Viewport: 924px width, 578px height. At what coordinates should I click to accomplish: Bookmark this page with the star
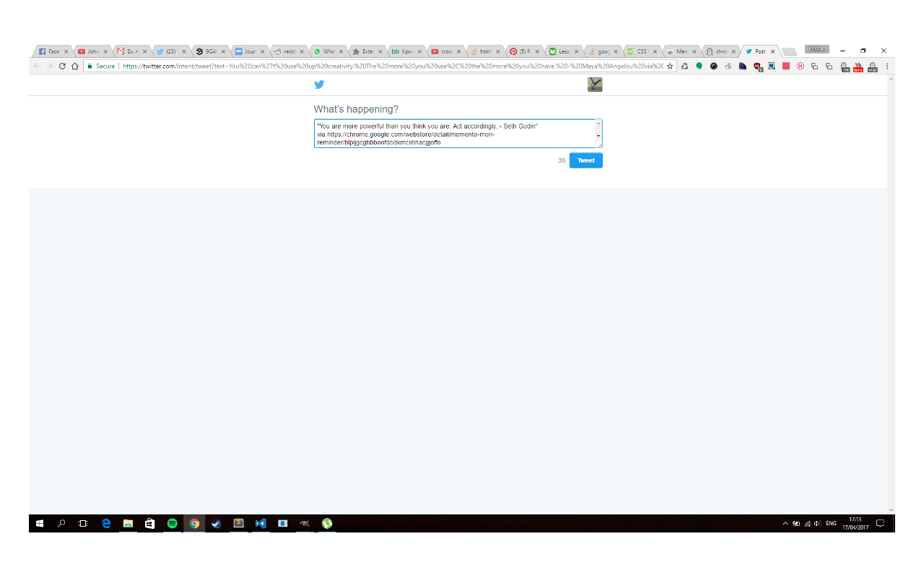coord(670,66)
